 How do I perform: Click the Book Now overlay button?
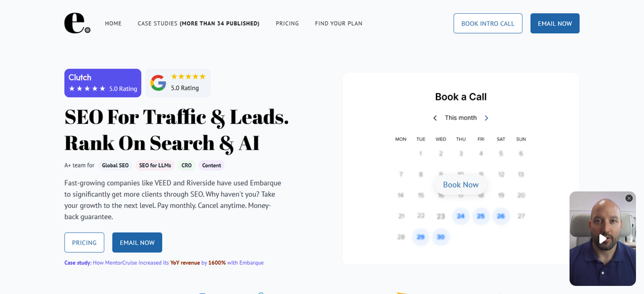pos(461,185)
